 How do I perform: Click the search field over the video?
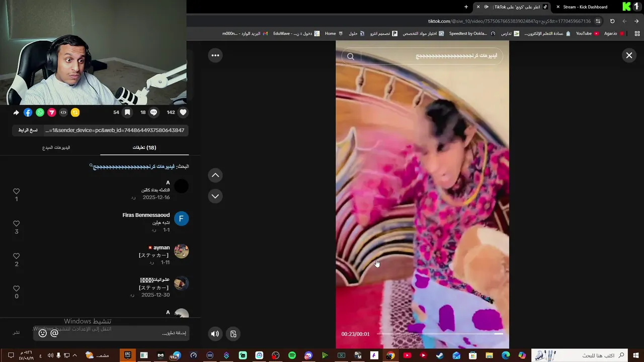point(423,56)
